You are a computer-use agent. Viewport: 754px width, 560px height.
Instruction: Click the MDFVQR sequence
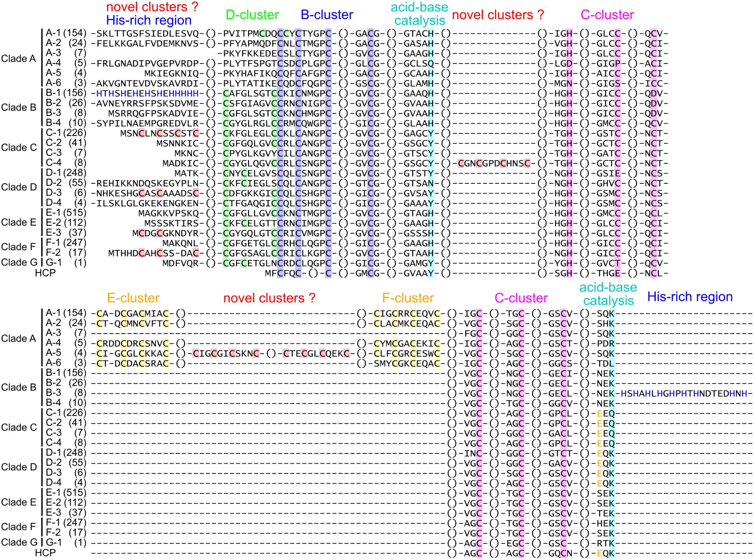pos(181,263)
